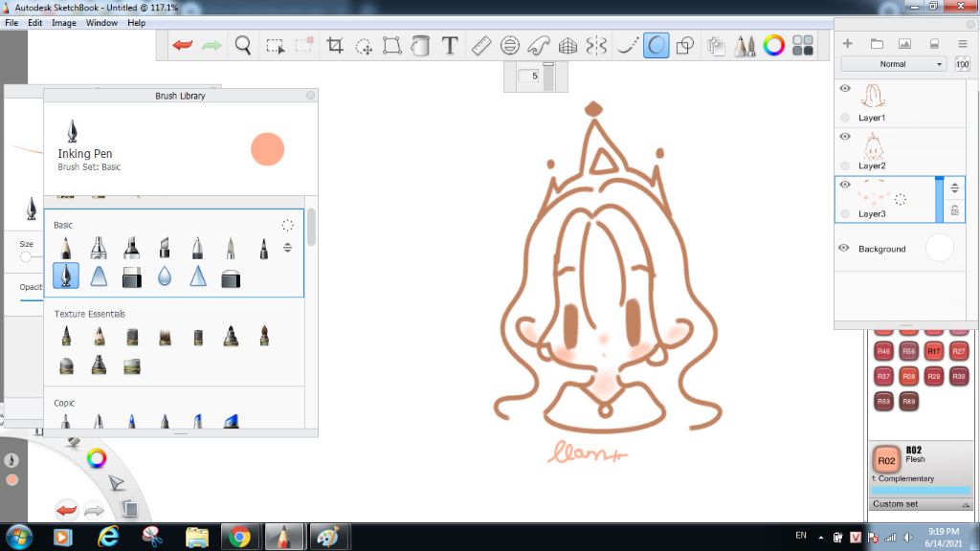Show hidden system tray icons arrow

pyautogui.click(x=820, y=537)
